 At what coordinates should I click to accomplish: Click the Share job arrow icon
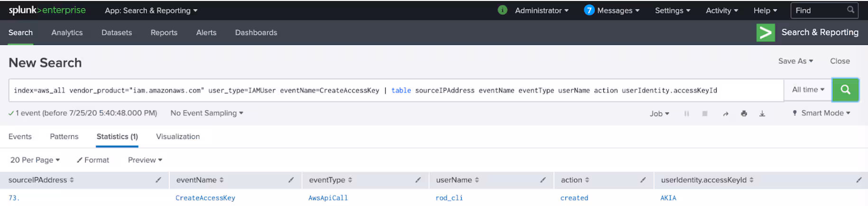point(725,114)
